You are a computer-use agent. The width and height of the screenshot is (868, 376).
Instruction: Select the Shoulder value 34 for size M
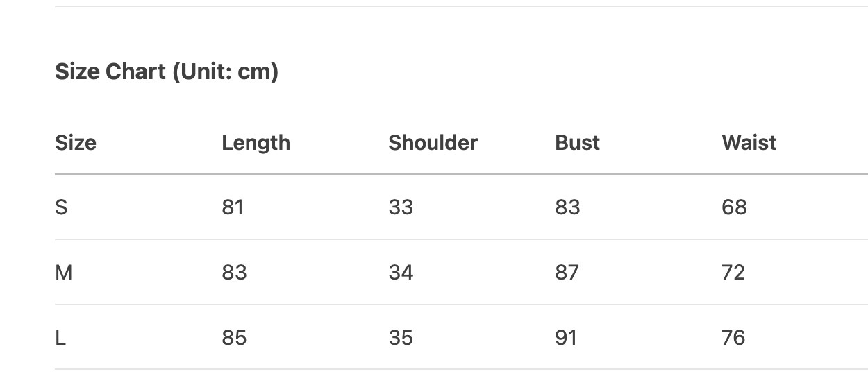click(x=401, y=273)
